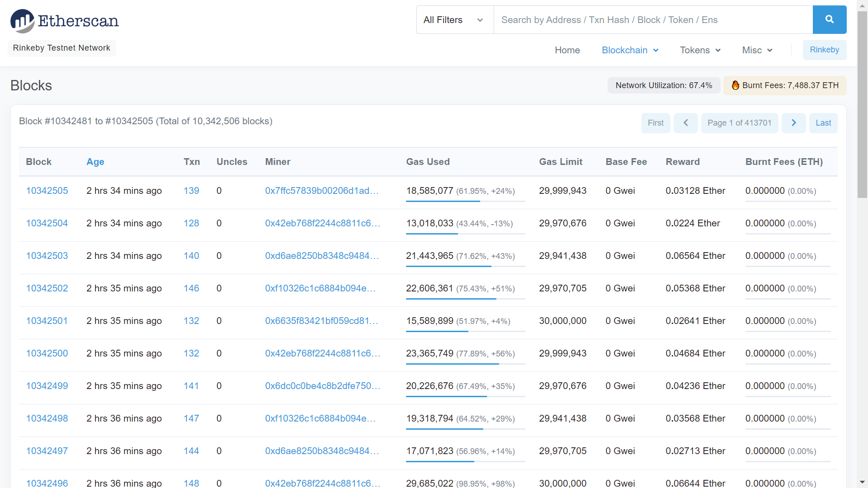View 128 transactions of block 10342504
Screen dimensions: 868x488
point(191,223)
